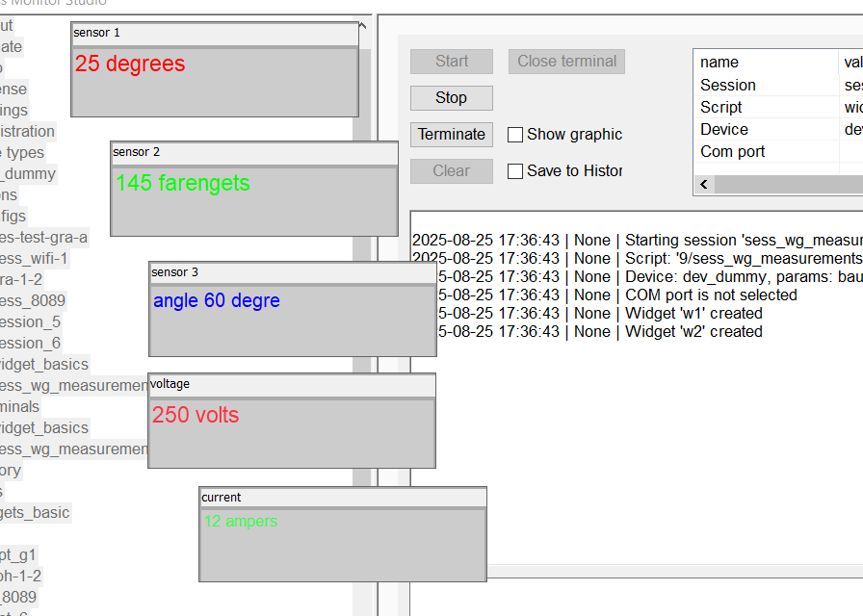Image resolution: width=863 pixels, height=616 pixels.
Task: Click the horizontal scrollbar track under table
Action: tap(788, 184)
